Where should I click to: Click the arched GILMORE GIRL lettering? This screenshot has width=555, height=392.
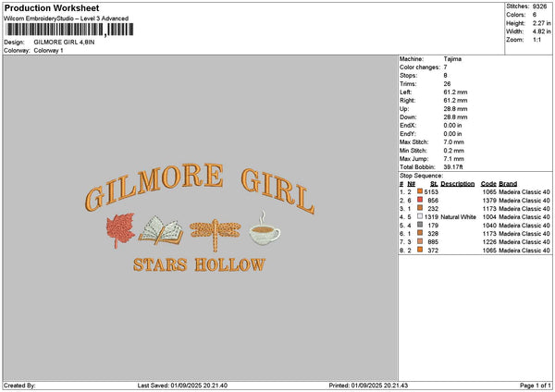(x=200, y=188)
